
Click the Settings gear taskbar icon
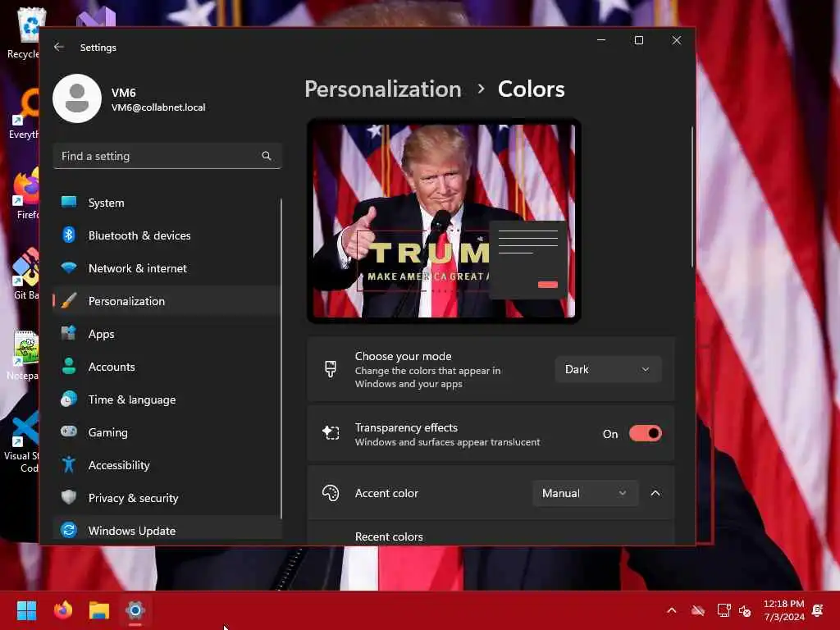135,610
